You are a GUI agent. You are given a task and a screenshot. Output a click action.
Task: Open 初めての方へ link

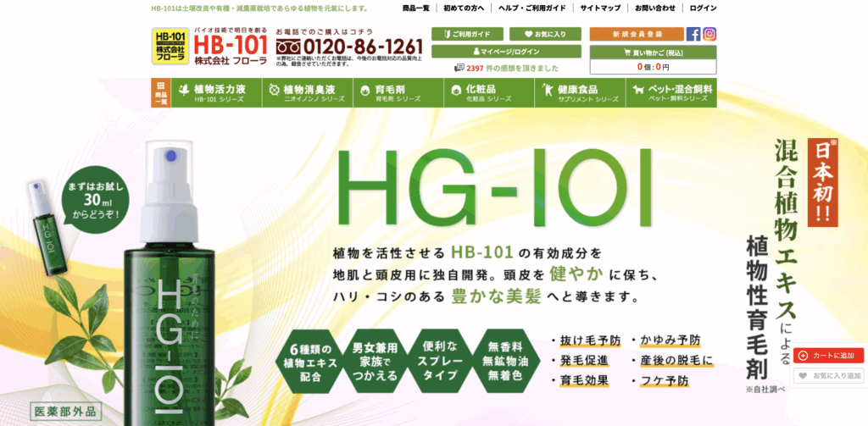[464, 8]
